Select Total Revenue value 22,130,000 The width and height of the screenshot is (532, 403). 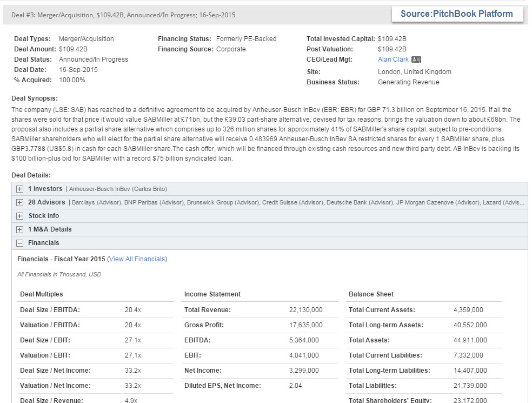(x=305, y=310)
